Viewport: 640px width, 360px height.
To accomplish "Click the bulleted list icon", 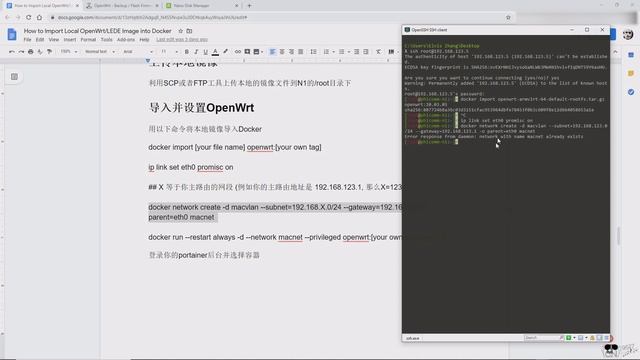I will [341, 52].
